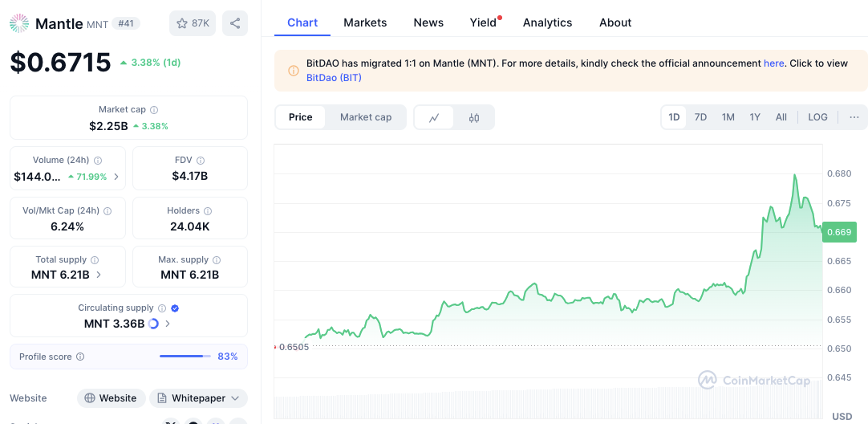The height and width of the screenshot is (424, 868).
Task: Toggle LOG scale on chart
Action: (817, 117)
